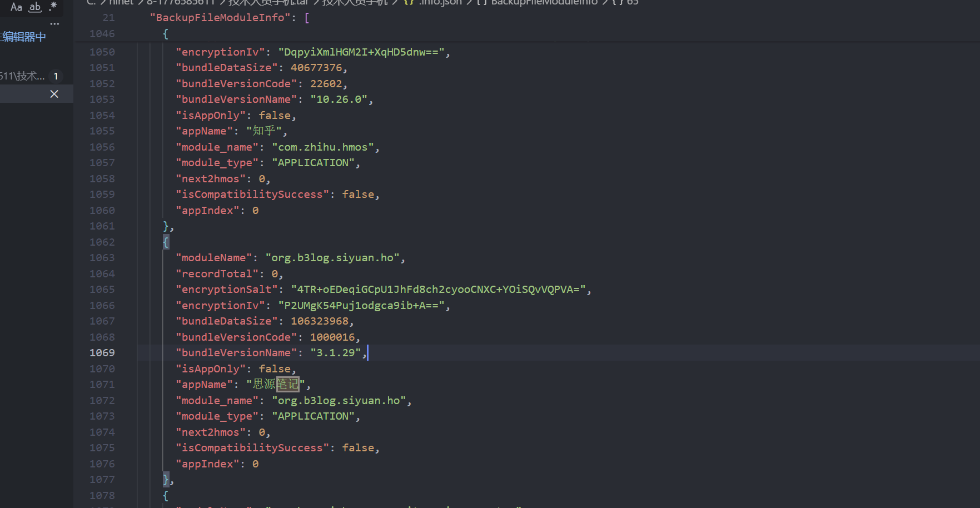Click sticky header line "BackupFileModuleInfo": [
Image resolution: width=980 pixels, height=508 pixels.
coord(230,17)
